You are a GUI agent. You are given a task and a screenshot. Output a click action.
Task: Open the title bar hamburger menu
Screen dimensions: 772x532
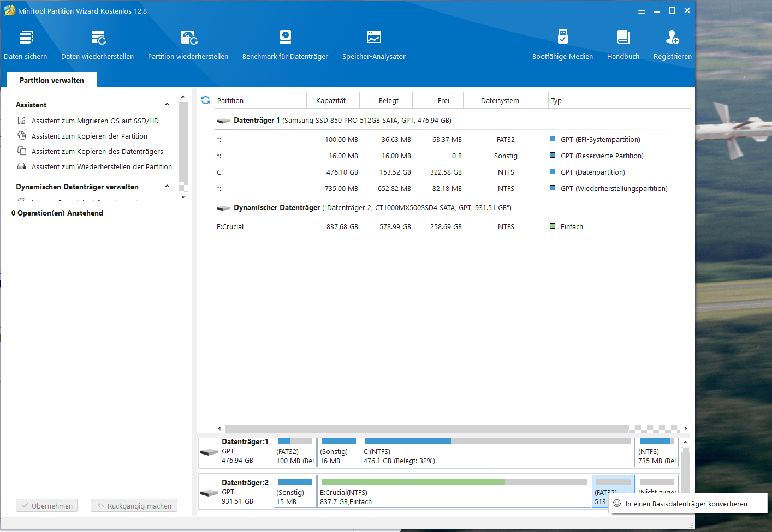(x=642, y=11)
